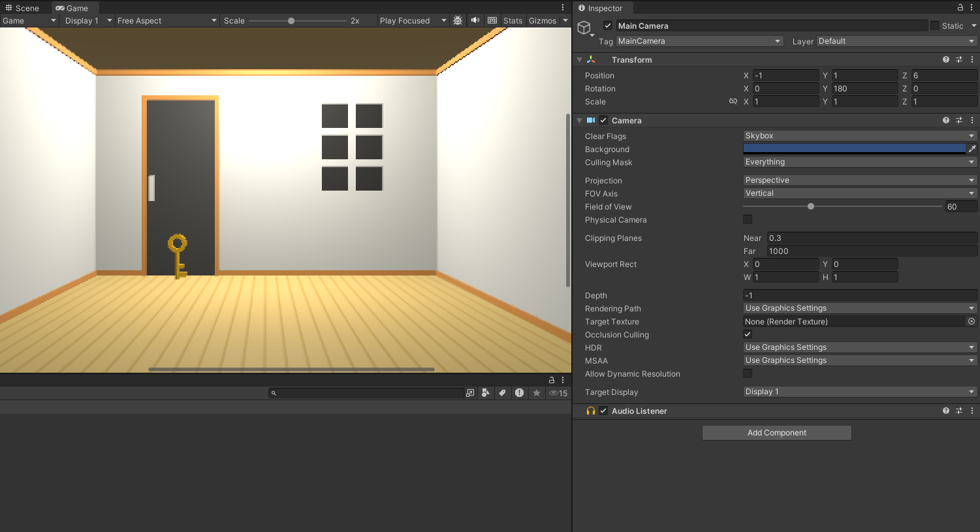Open the Transform component help icon
The height and width of the screenshot is (532, 980).
click(945, 59)
